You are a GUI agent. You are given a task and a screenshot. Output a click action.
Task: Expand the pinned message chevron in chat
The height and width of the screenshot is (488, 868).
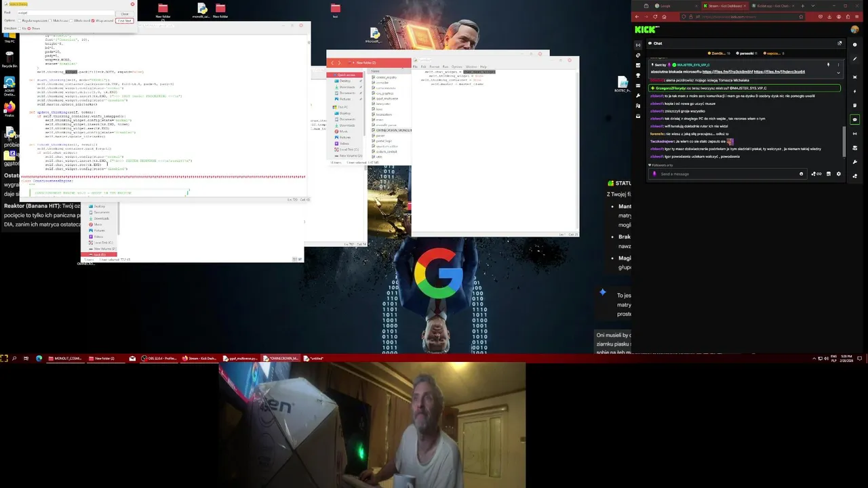[x=838, y=73]
